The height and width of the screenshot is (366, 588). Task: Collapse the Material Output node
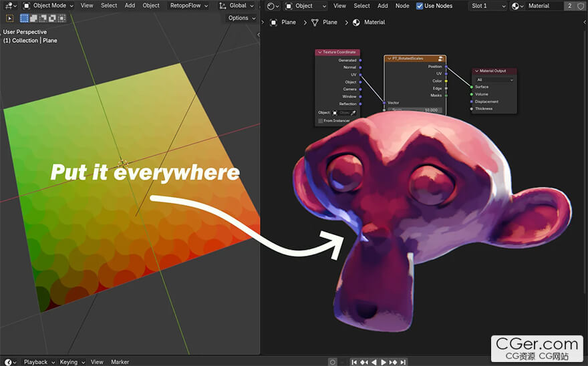point(477,71)
